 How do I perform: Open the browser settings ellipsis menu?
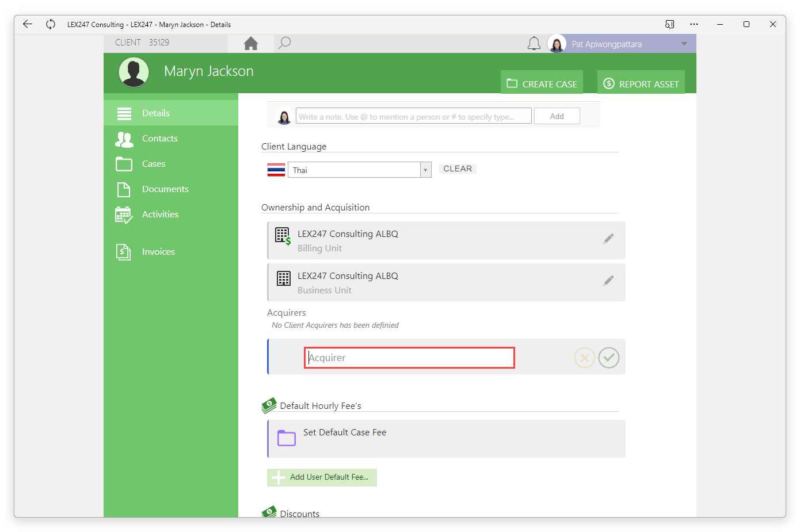694,24
